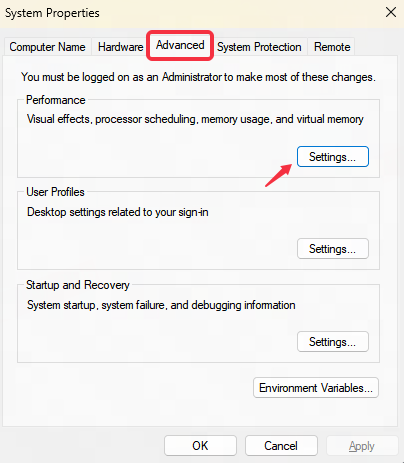Click the Administrator logon notice text
This screenshot has width=404, height=463.
(x=198, y=77)
